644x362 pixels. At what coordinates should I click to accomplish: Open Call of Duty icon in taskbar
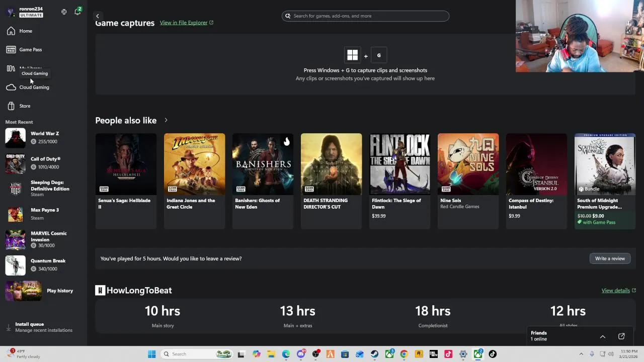(434, 354)
